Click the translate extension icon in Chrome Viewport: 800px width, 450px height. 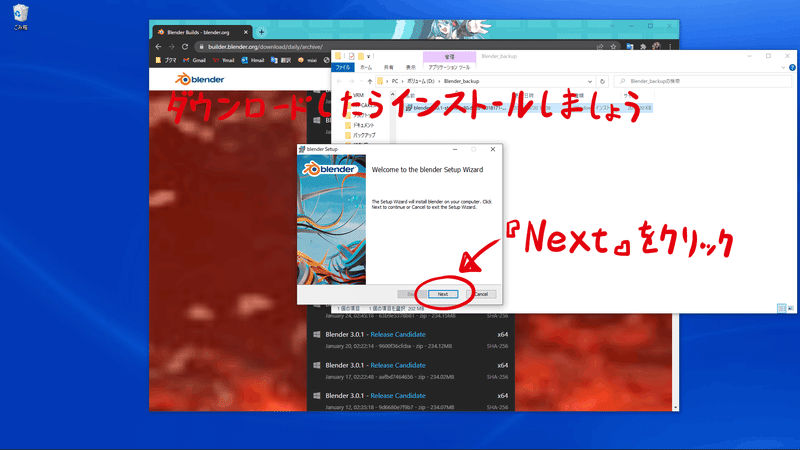630,46
